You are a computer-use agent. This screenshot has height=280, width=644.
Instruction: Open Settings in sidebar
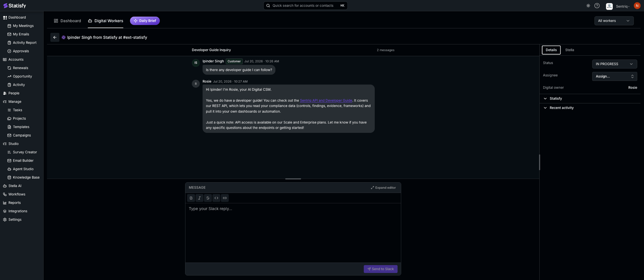[x=15, y=220]
